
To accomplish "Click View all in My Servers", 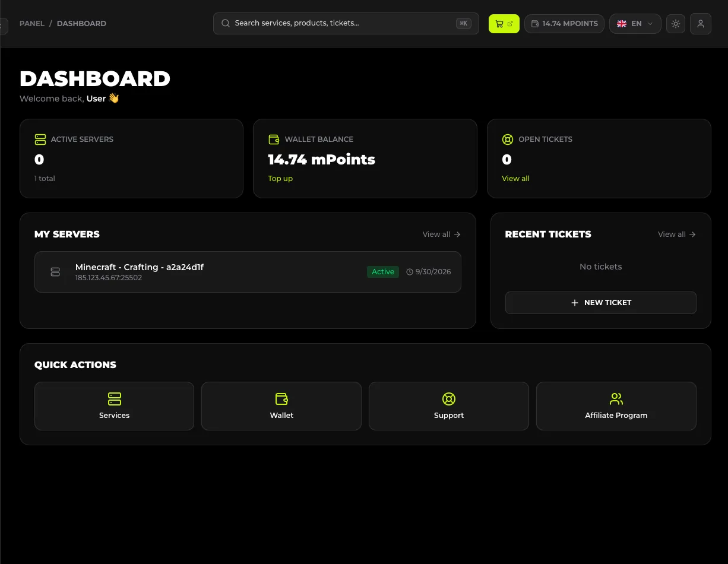I will tap(441, 235).
